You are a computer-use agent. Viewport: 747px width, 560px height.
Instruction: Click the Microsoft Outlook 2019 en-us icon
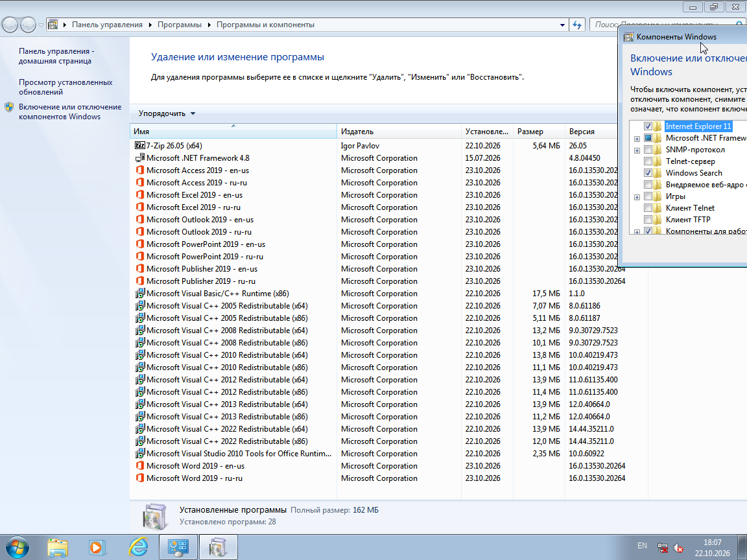[139, 220]
